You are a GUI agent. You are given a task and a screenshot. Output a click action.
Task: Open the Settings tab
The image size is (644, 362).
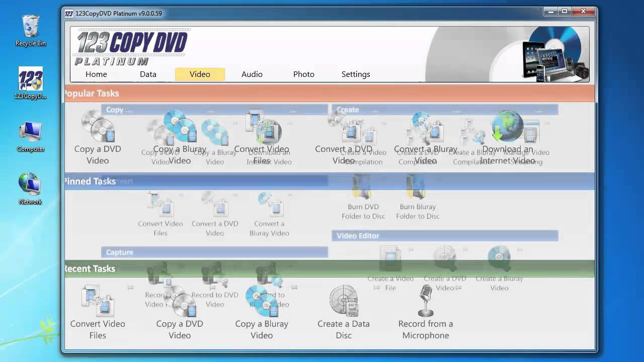pyautogui.click(x=356, y=74)
